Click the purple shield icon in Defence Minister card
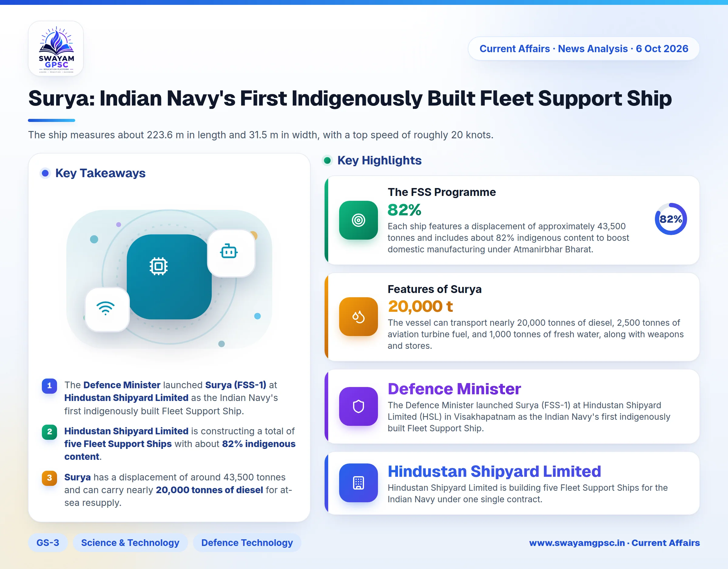 point(358,406)
